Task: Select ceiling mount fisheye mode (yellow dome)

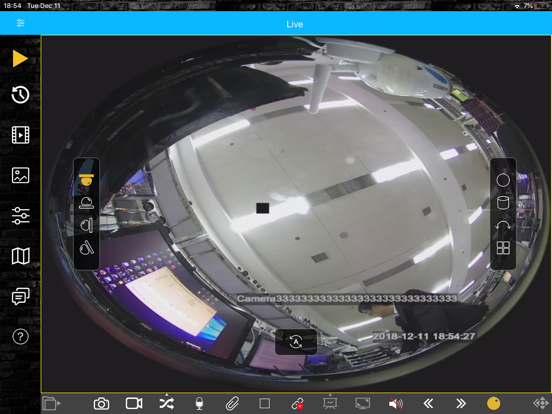Action: click(86, 180)
